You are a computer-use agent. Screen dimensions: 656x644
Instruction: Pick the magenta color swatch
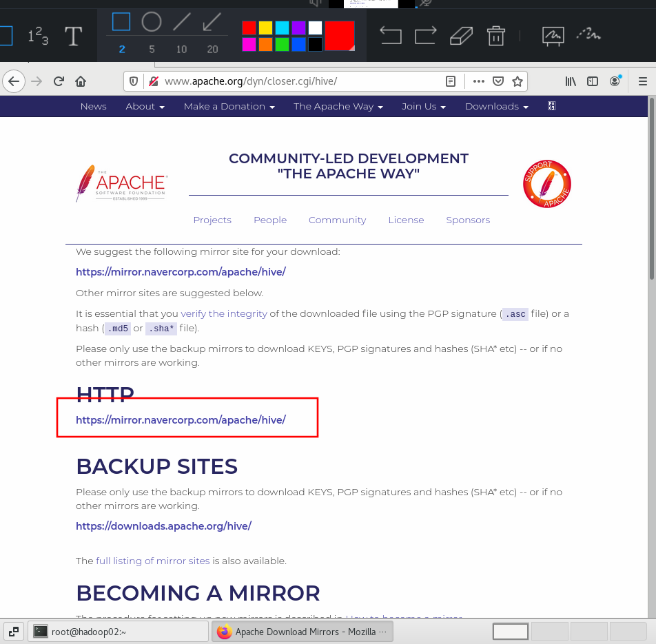[249, 44]
